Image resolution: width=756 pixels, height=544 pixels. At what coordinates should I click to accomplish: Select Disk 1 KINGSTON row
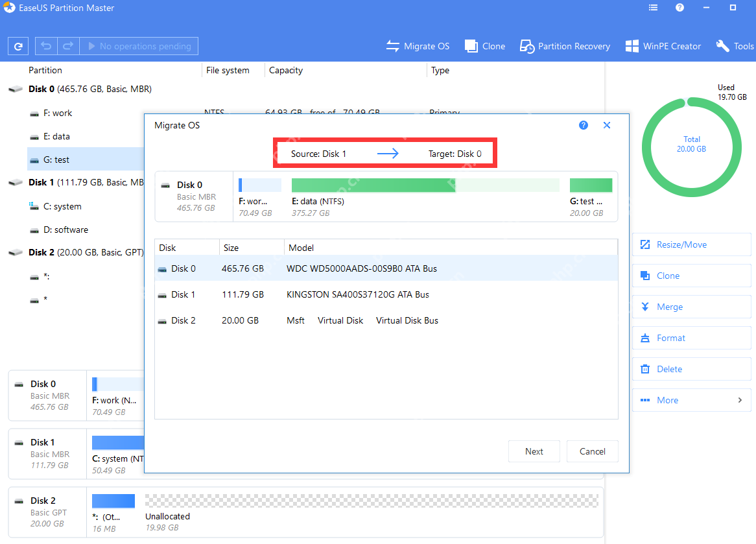[x=386, y=294]
